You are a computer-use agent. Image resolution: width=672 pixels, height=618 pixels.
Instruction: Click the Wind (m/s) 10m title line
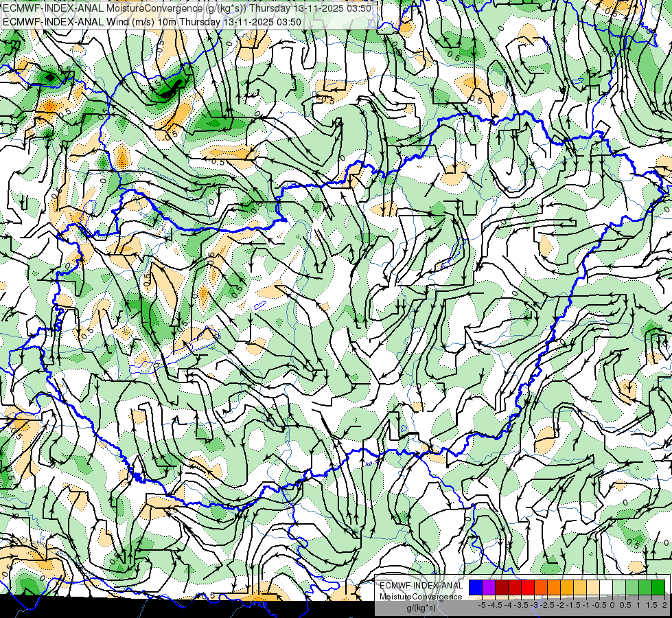152,22
